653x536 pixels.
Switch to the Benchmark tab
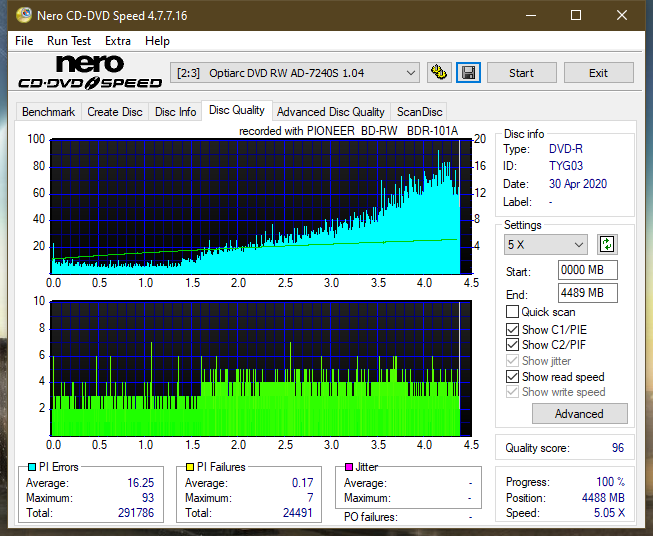tap(49, 112)
